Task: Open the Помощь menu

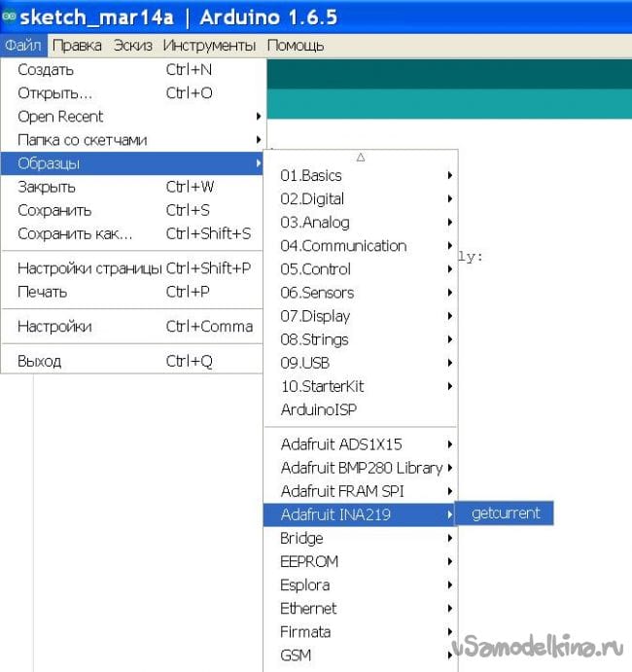Action: pyautogui.click(x=295, y=46)
